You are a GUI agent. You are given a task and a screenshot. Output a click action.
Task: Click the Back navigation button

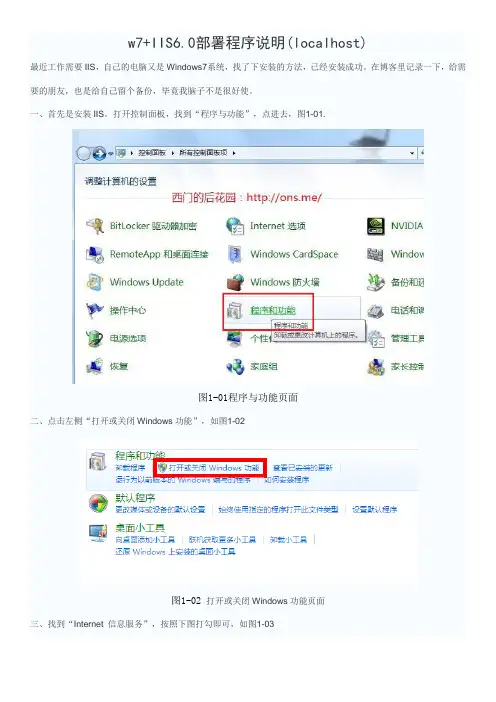click(83, 154)
